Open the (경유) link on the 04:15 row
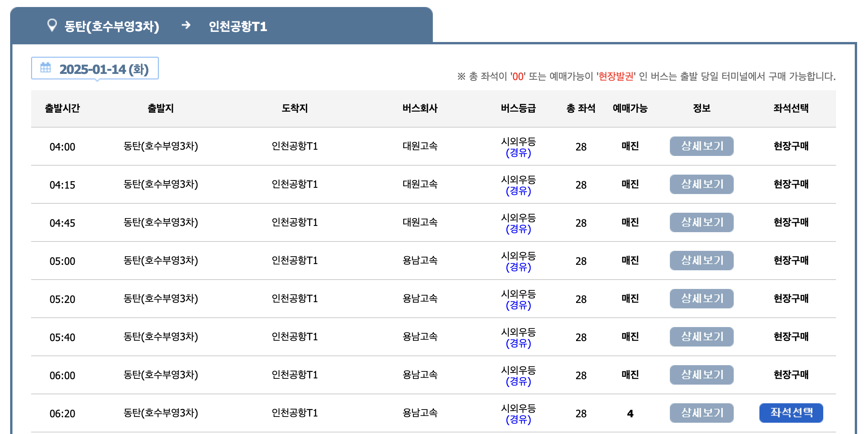This screenshot has height=434, width=868. click(x=518, y=191)
